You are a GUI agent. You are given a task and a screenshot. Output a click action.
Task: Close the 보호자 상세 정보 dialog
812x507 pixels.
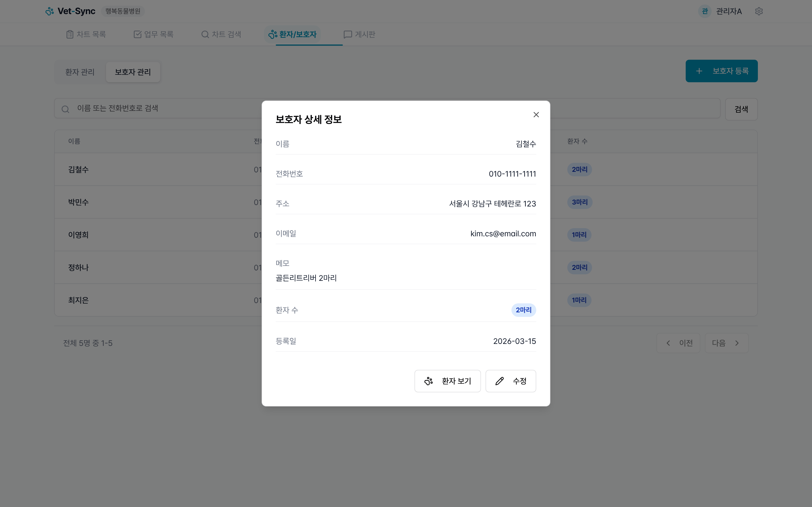[x=536, y=114]
